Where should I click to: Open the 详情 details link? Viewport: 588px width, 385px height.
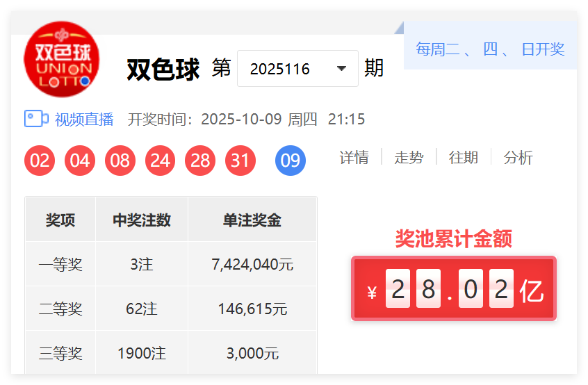354,158
